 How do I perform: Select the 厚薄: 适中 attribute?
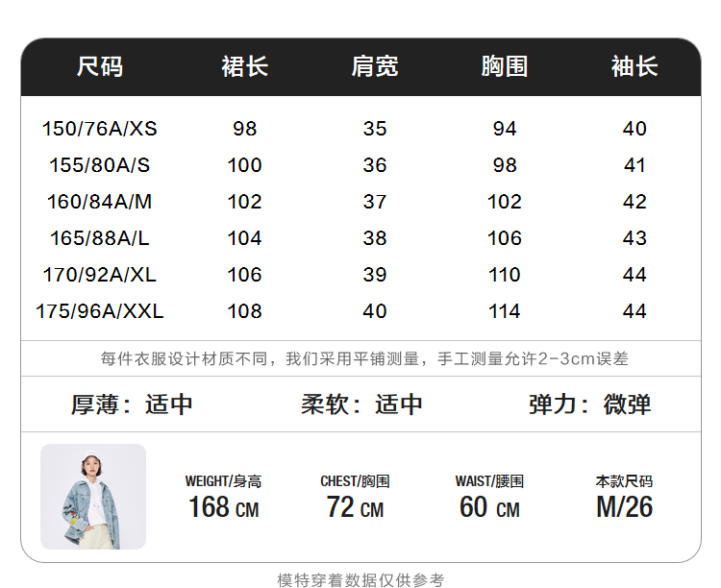pyautogui.click(x=132, y=404)
